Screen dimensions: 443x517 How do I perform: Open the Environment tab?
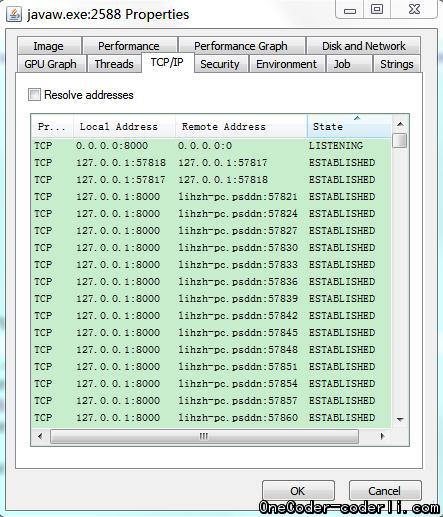(x=287, y=64)
